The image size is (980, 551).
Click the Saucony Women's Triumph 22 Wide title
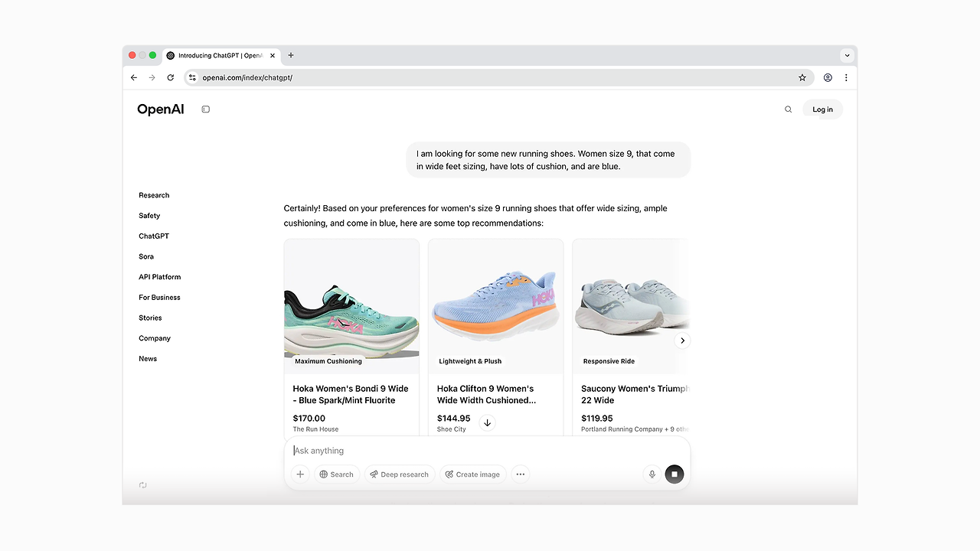[635, 394]
